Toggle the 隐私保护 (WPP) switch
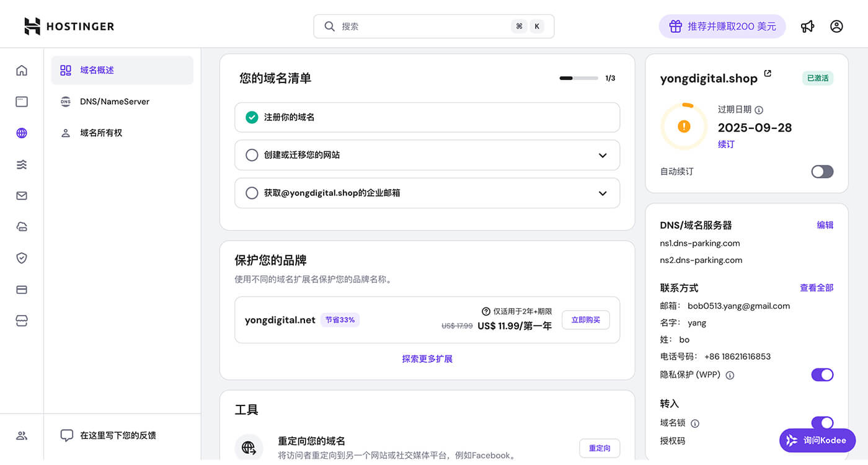Viewport: 868px width, 465px height. click(822, 374)
